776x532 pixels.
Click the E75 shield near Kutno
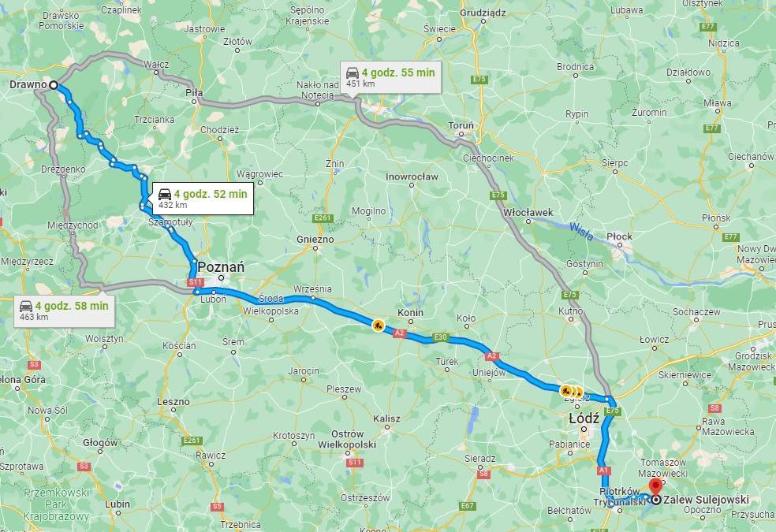[x=570, y=295]
